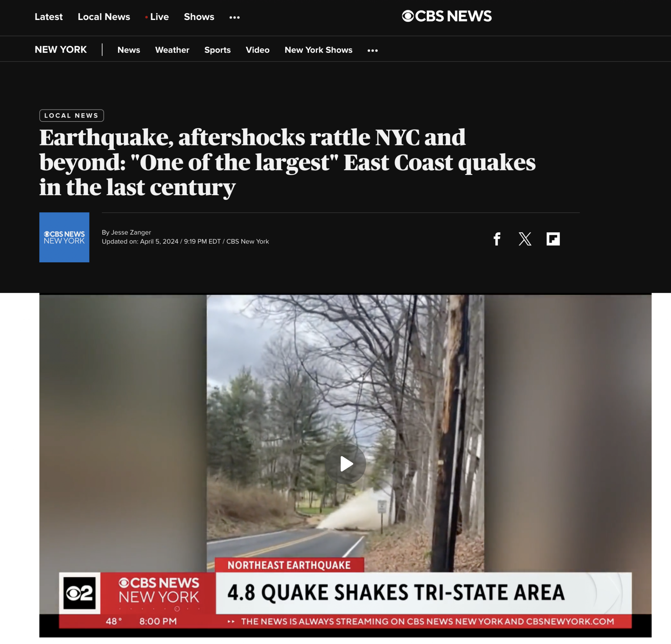Open Local News in top navigation
Viewport: 671px width, 644px height.
pos(104,17)
